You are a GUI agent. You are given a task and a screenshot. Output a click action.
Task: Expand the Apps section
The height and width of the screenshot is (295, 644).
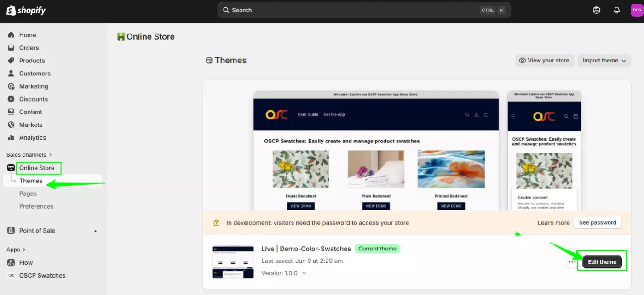tap(12, 249)
